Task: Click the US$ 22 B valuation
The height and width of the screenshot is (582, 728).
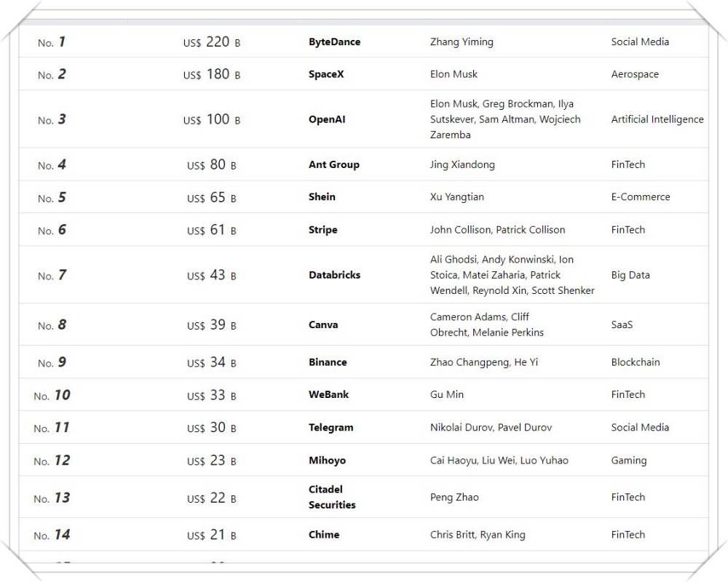Action: (212, 498)
